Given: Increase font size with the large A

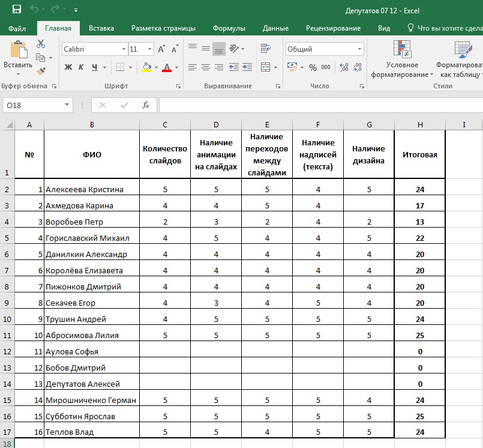Looking at the screenshot, I should [161, 49].
